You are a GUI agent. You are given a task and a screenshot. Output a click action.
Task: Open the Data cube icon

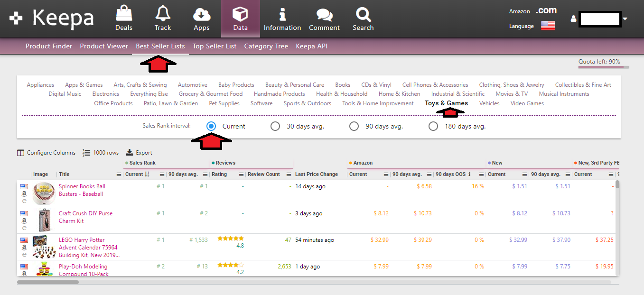pyautogui.click(x=240, y=14)
